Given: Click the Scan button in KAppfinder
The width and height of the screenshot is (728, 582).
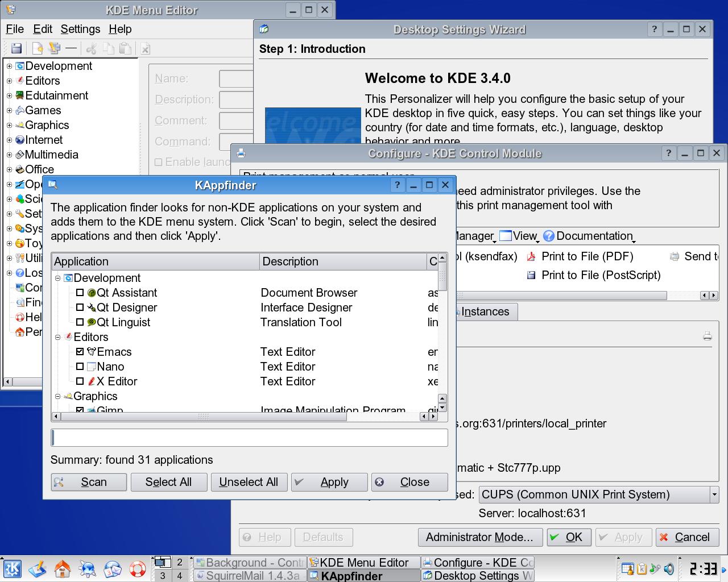Looking at the screenshot, I should coord(89,482).
